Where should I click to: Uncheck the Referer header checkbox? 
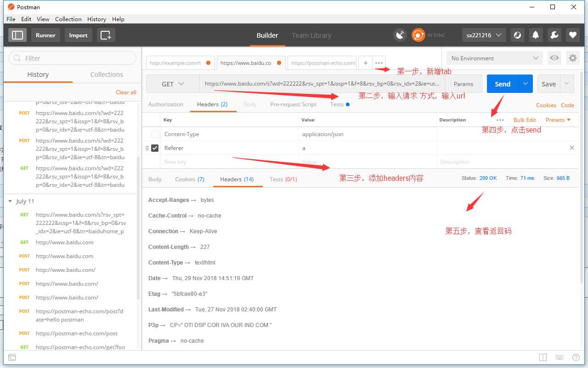tap(155, 148)
